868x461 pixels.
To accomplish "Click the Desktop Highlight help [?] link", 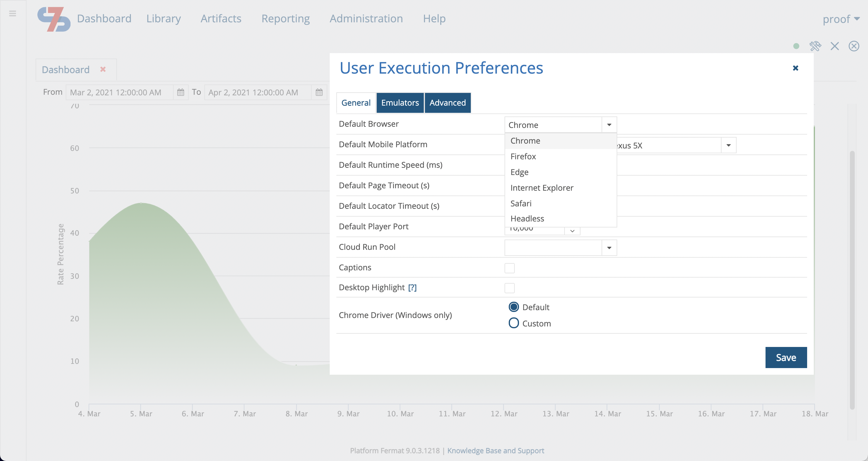I will (412, 287).
